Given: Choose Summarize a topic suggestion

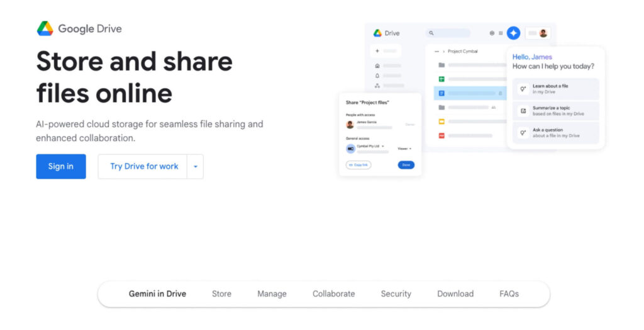Looking at the screenshot, I should (x=556, y=111).
